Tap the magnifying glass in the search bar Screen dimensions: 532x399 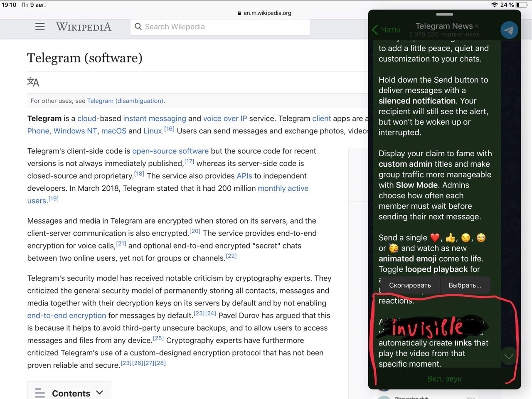[x=138, y=27]
